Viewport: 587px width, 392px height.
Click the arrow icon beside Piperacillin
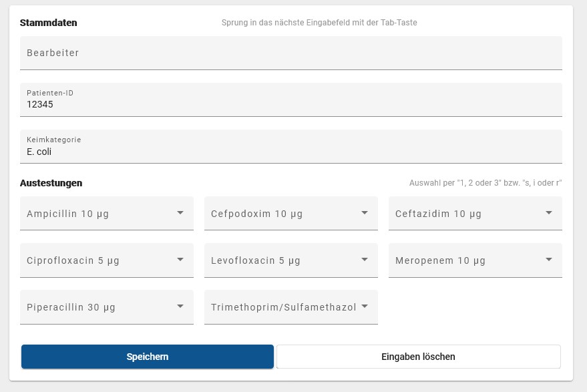pyautogui.click(x=180, y=307)
